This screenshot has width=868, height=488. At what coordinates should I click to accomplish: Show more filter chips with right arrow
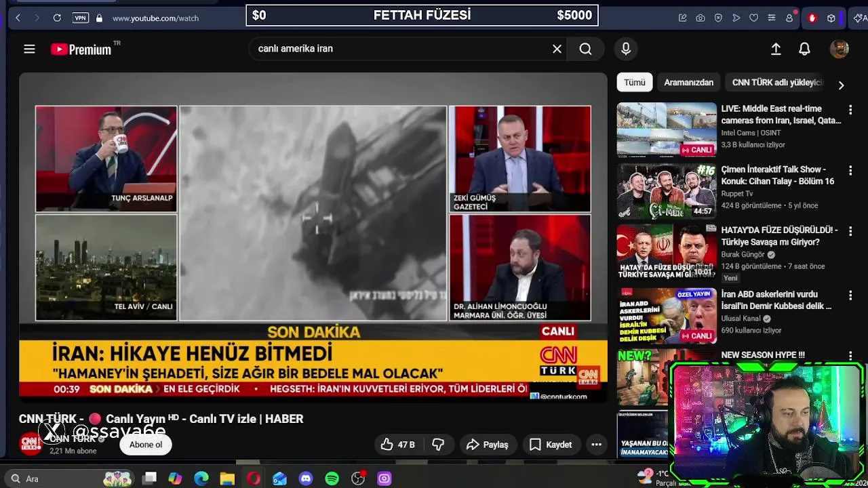[841, 85]
